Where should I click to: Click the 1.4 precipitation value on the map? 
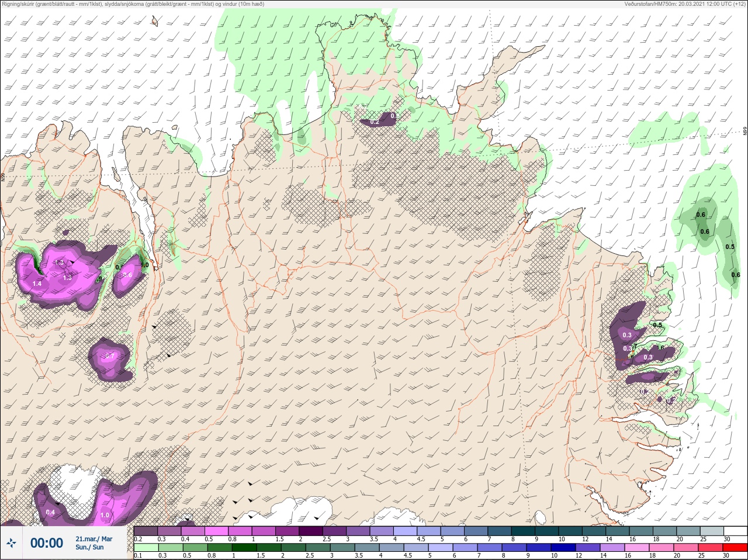point(37,284)
